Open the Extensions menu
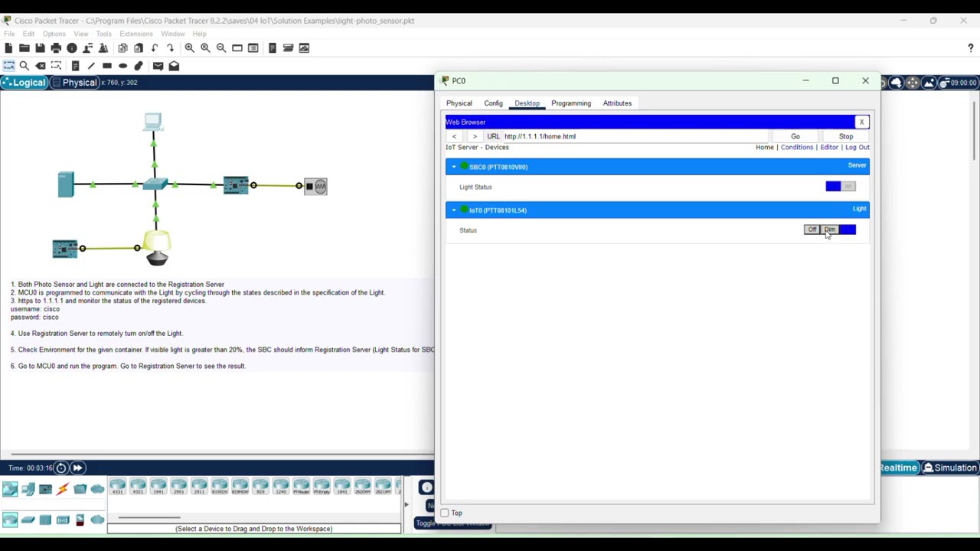Image resolution: width=980 pixels, height=551 pixels. 136,34
